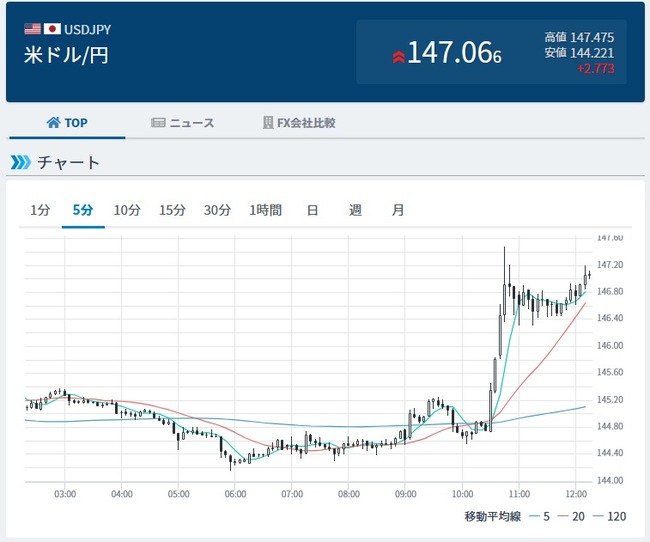This screenshot has width=650, height=542.
Task: Click the US flag icon
Action: (32, 29)
